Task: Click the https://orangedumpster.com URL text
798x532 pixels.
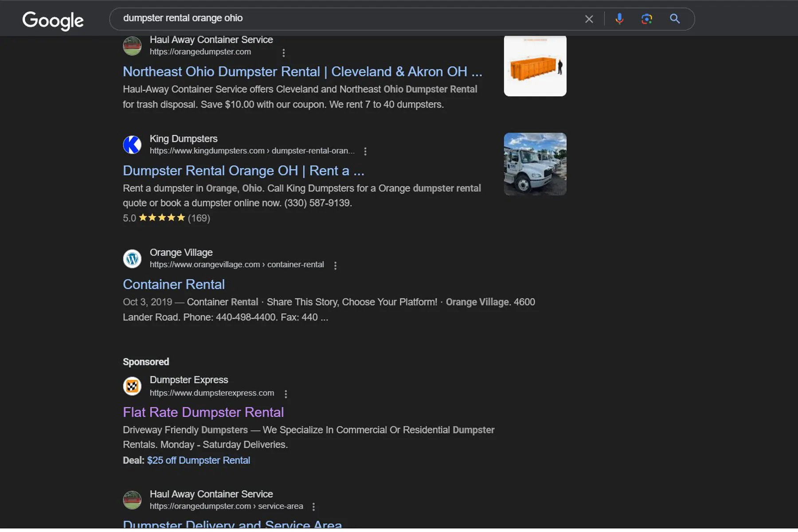Action: coord(200,52)
